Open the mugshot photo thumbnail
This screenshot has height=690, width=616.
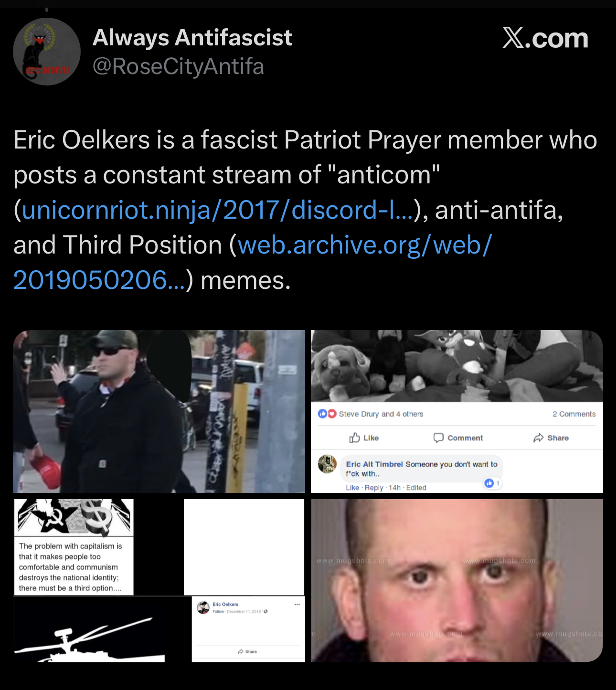(457, 581)
